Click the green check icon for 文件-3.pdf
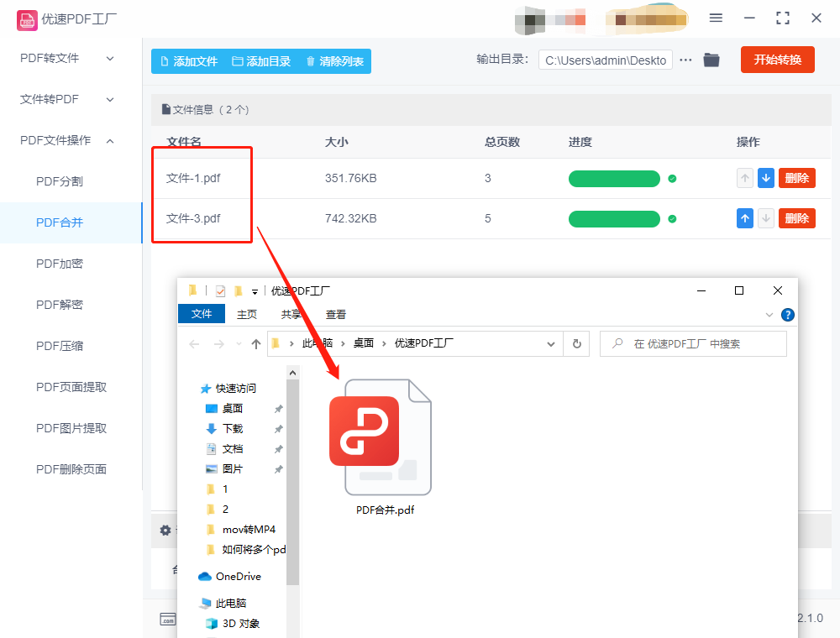The width and height of the screenshot is (840, 638). [x=672, y=219]
